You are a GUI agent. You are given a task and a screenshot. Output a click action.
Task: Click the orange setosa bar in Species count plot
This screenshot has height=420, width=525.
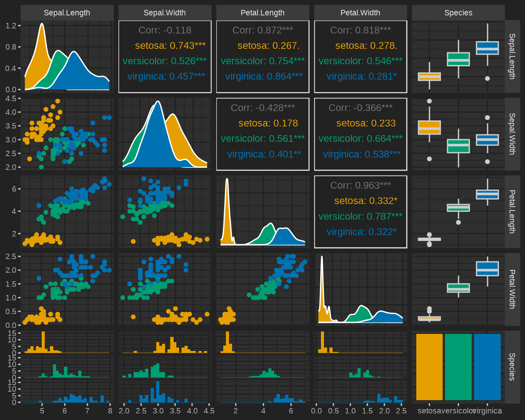429,367
